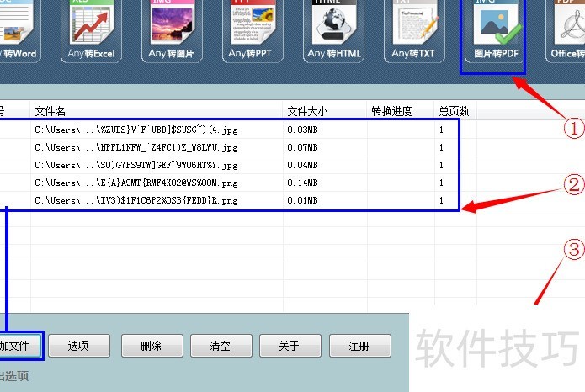Viewport: 585px width, 392px height.
Task: Clear the list with 清空 button
Action: (220, 346)
